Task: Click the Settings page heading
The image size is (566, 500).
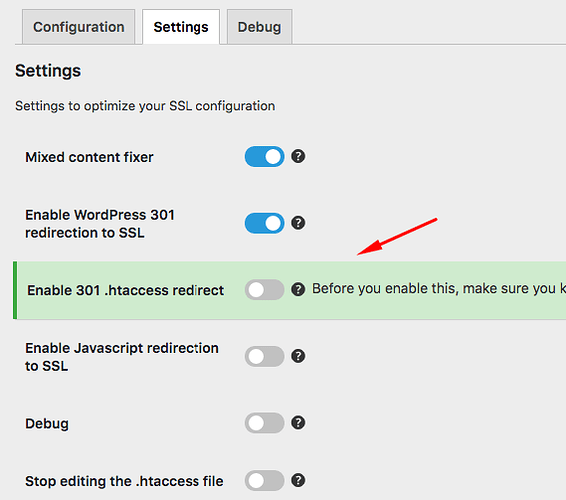Action: click(x=48, y=71)
